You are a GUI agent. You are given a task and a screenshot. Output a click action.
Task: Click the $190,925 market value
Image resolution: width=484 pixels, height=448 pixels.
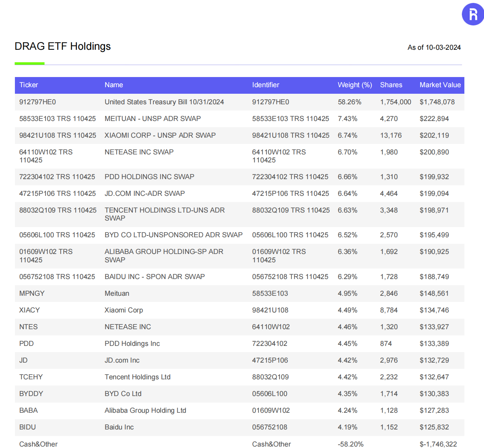coord(434,252)
